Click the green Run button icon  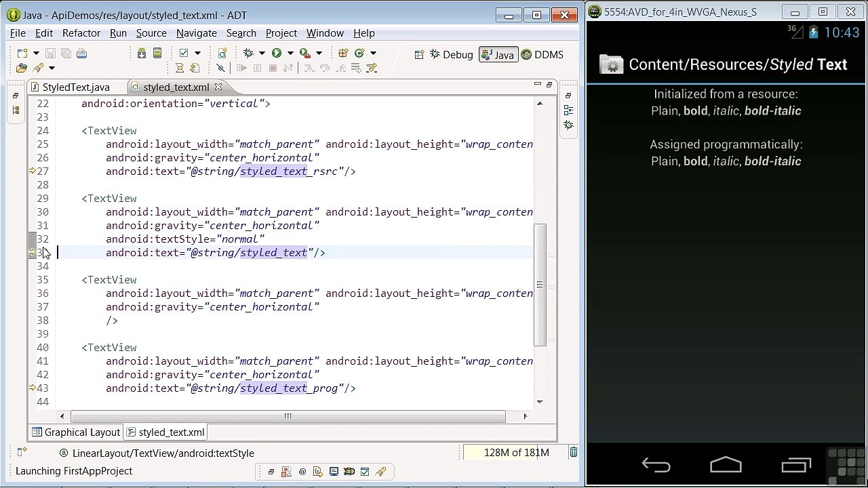(x=277, y=53)
